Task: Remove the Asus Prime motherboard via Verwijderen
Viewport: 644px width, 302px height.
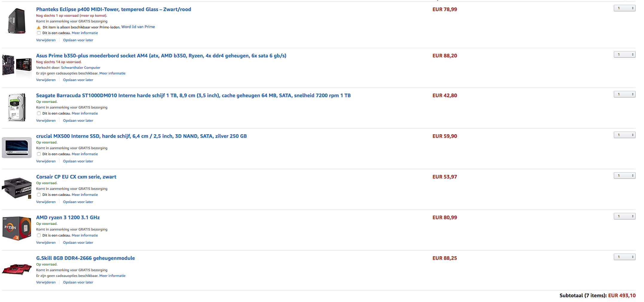Action: click(x=46, y=80)
